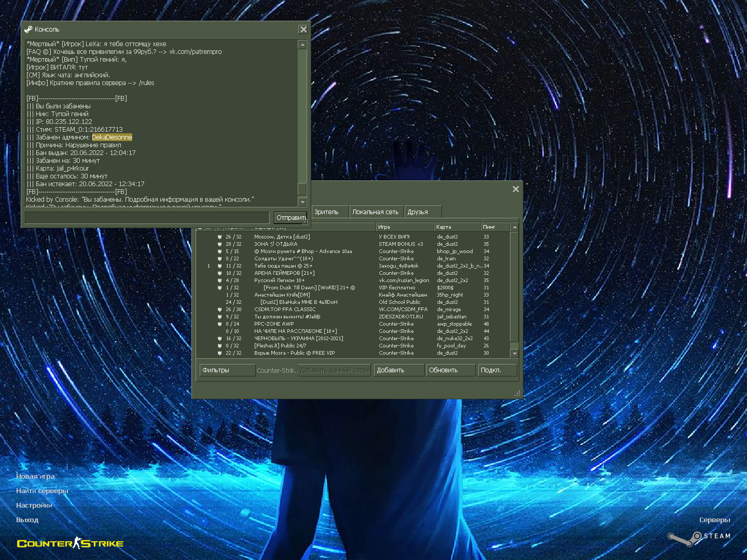This screenshot has width=747, height=560.
Task: Click the server list scroll down arrow
Action: [514, 353]
